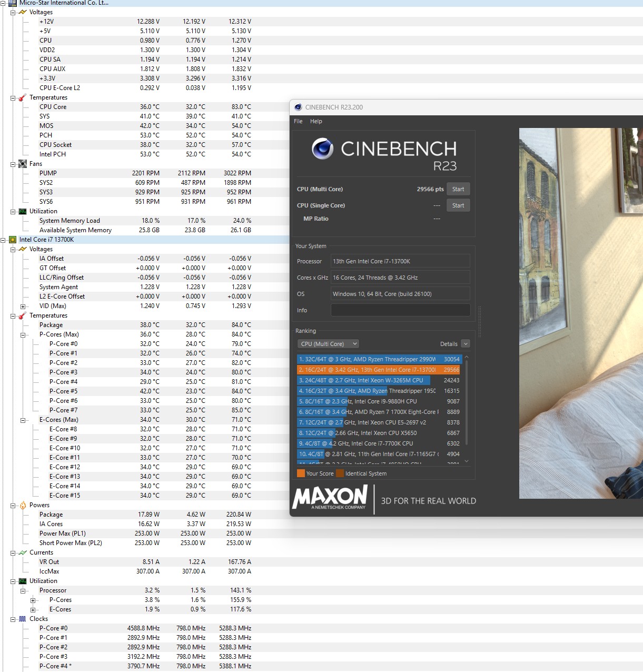Collapse the E-Cores (Max) temperature group
Image resolution: width=643 pixels, height=672 pixels.
coord(23,420)
